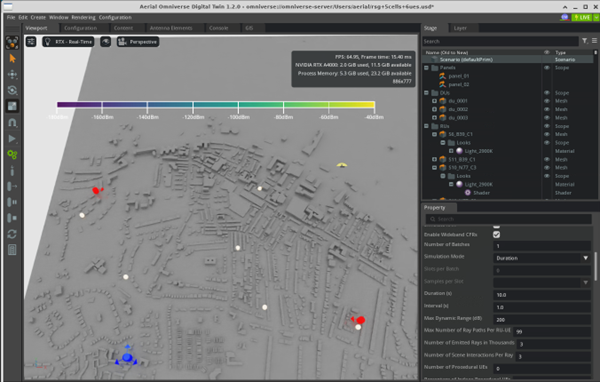Click the Scale tool in left toolbar
600x382 pixels.
pyautogui.click(x=12, y=106)
